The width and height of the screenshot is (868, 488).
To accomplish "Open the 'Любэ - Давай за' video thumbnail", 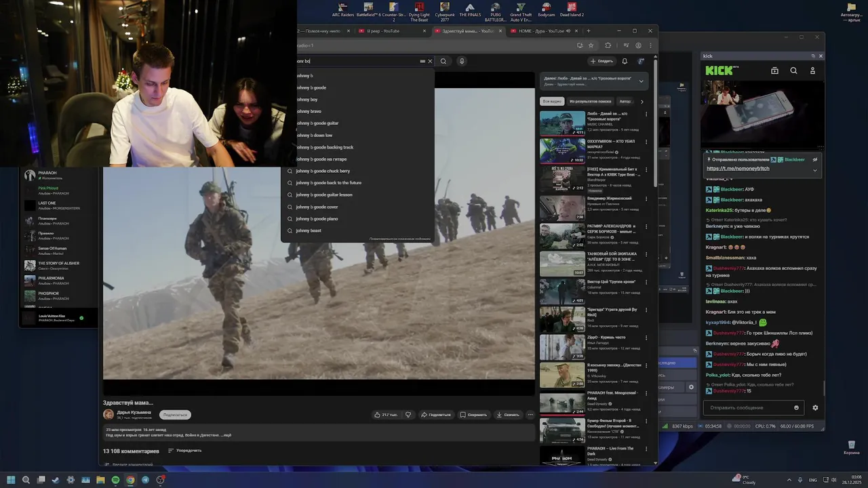I will [562, 123].
